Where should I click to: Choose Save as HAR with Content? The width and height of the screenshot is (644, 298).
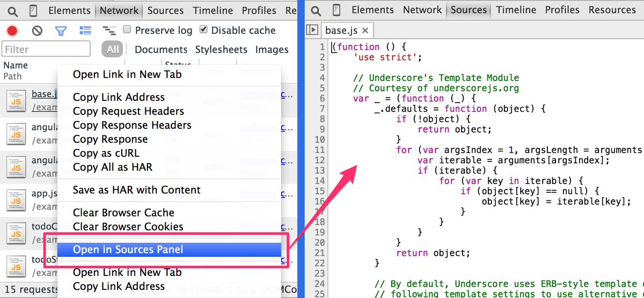coord(169,190)
